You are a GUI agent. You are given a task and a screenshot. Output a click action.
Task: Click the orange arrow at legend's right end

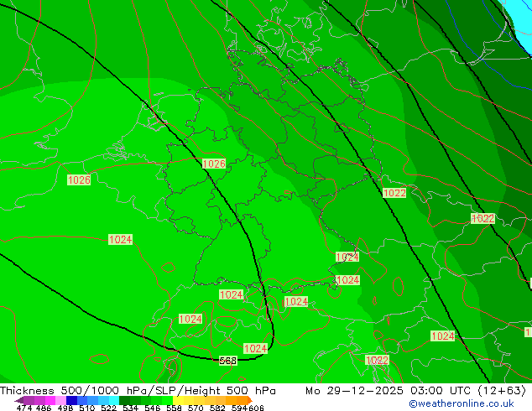[x=250, y=400]
